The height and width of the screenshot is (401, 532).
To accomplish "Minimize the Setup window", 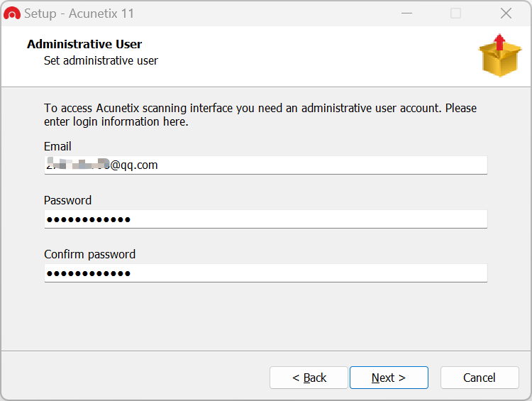I will (406, 13).
